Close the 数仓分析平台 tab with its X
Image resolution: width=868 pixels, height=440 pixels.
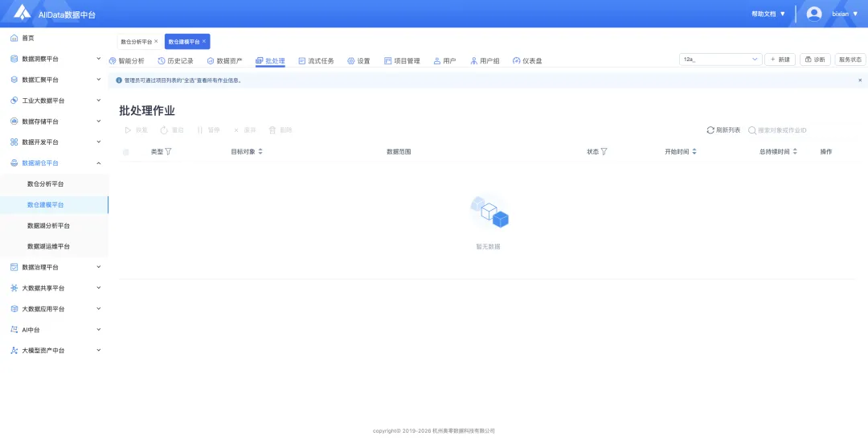[156, 41]
